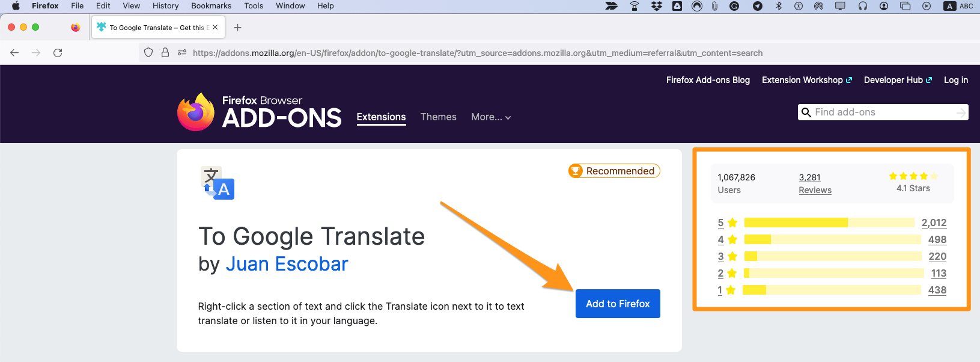The image size is (980, 362).
Task: Click the Grammarly menu bar icon
Action: click(734, 6)
